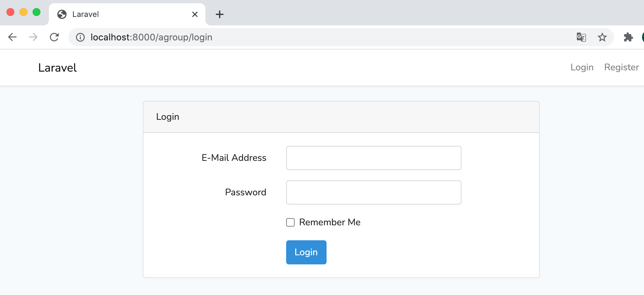Open the Register link in navbar

tap(621, 67)
